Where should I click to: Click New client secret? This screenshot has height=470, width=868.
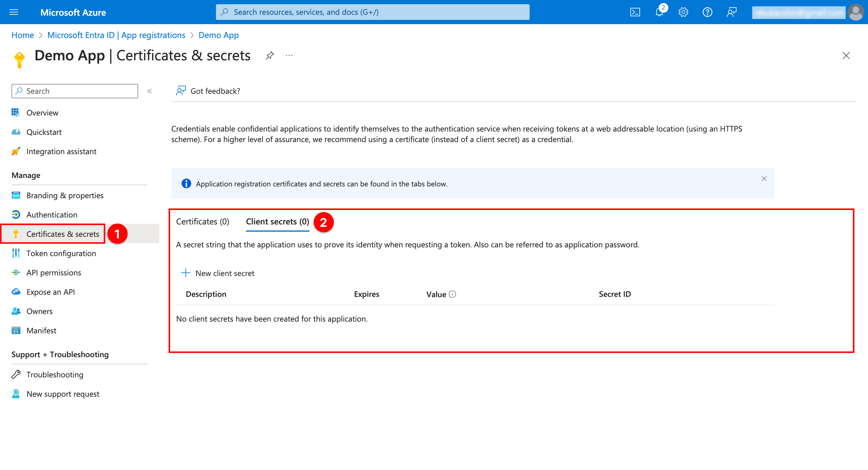218,273
